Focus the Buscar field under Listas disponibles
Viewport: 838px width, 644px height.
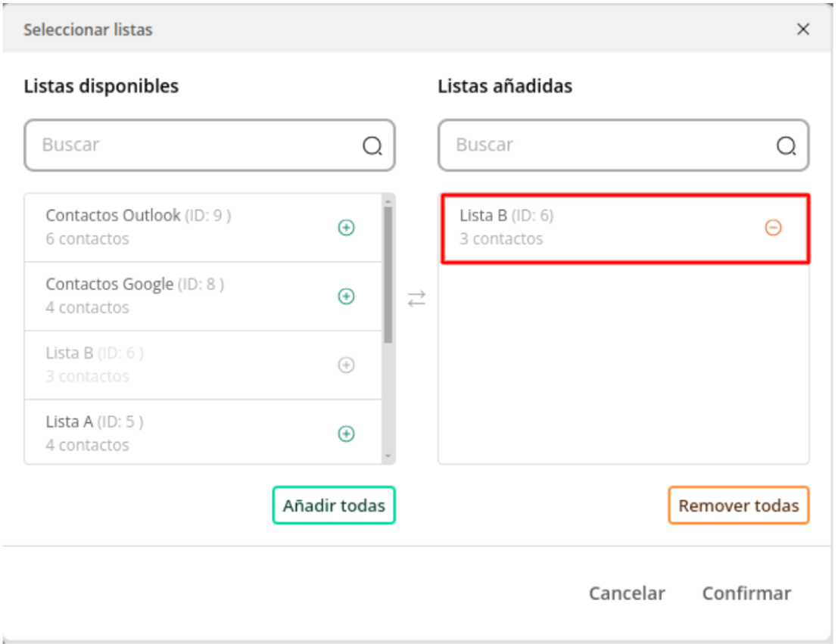coord(210,145)
